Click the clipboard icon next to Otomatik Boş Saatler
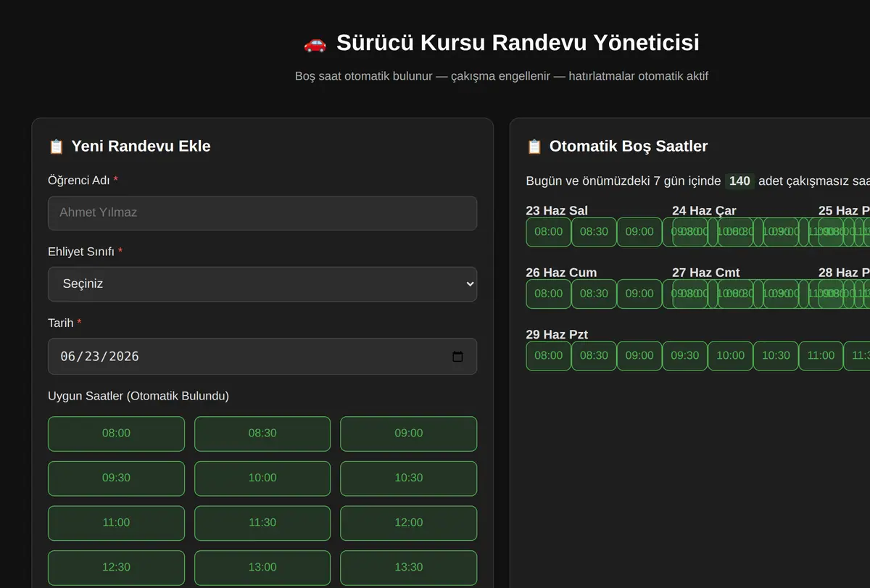Screen dimensions: 870x588 click(534, 146)
